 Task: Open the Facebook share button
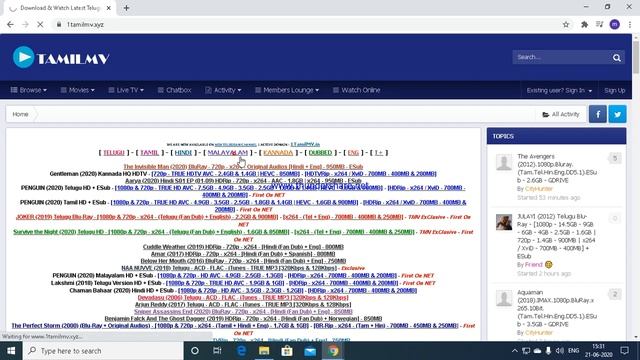[598, 114]
